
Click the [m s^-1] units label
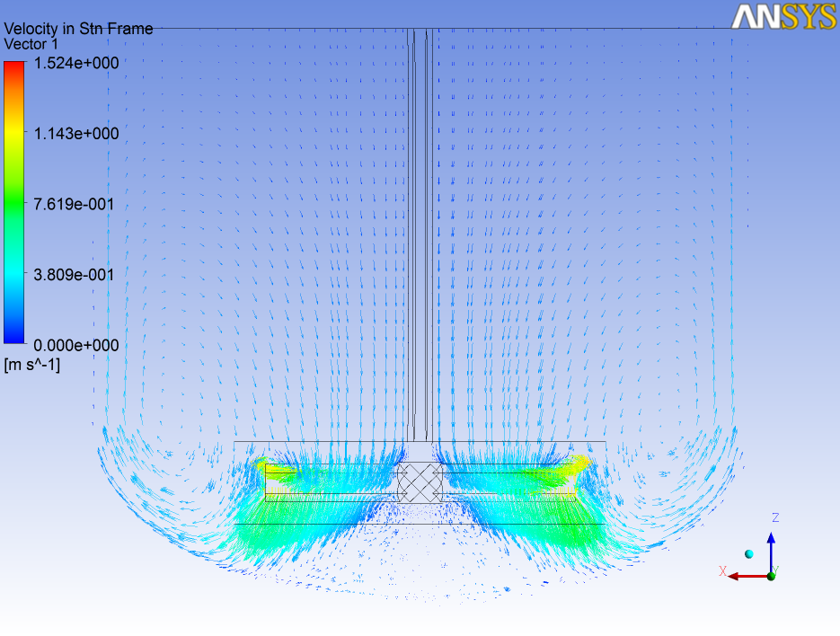(32, 365)
